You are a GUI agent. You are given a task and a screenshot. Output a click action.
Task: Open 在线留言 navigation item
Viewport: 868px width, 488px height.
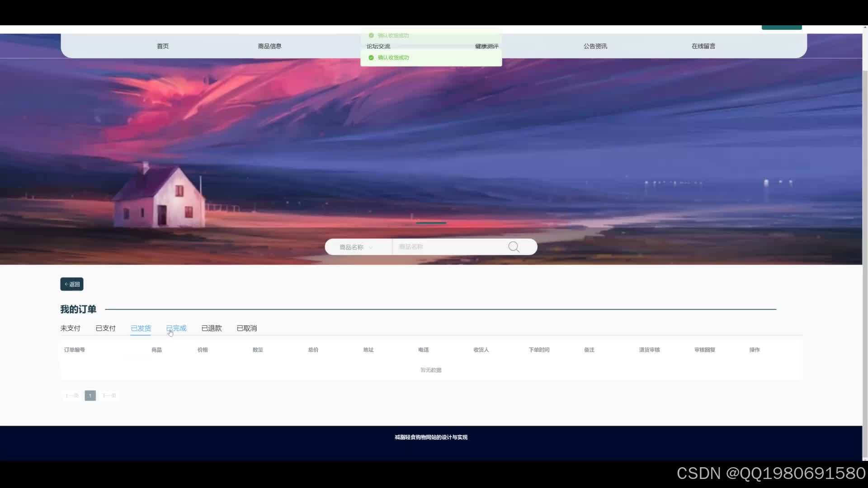click(703, 46)
